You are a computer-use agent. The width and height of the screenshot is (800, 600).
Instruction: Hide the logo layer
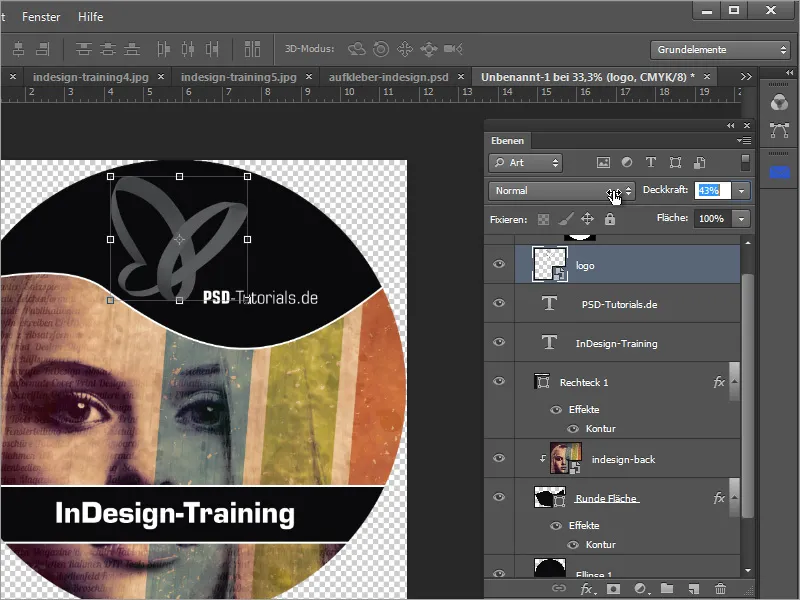click(499, 264)
